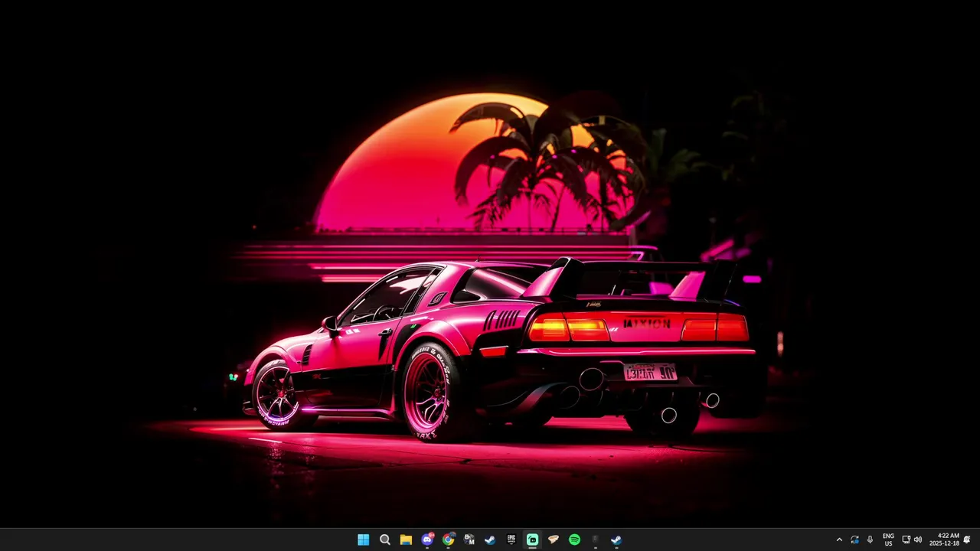Image resolution: width=980 pixels, height=551 pixels.
Task: Open the tan hat-shaped taskbar app
Action: coord(554,540)
